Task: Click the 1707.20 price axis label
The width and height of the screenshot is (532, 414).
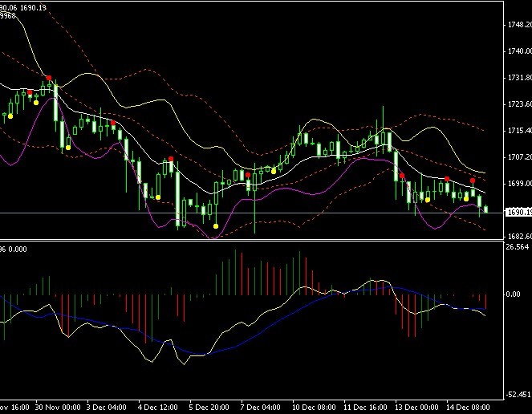Action: click(x=519, y=157)
